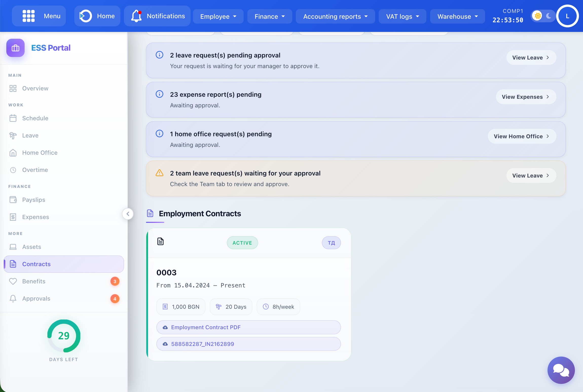Open the Accounting reports dropdown
Screen dimensions: 583x392
tap(335, 16)
